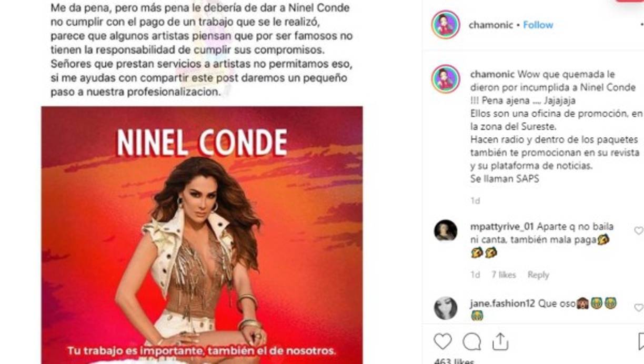Reply to mpattyrive_01's comment
644x364 pixels.
[538, 275]
